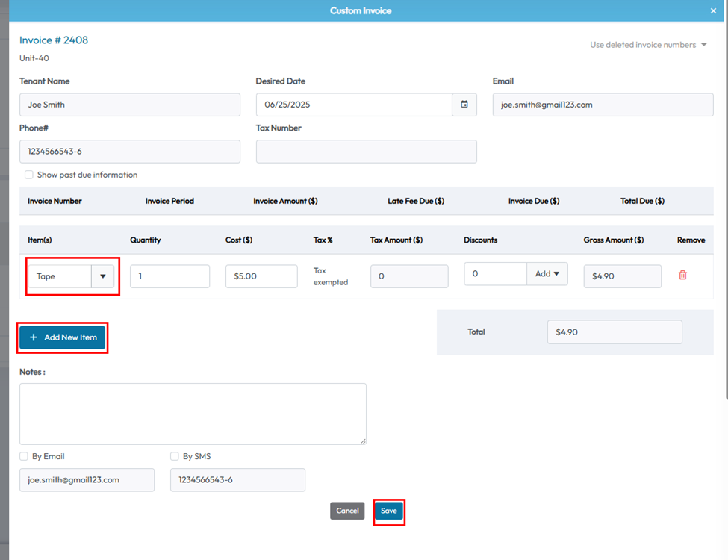Enable Show past due information checkbox
Viewport: 728px width, 560px height.
tap(29, 175)
